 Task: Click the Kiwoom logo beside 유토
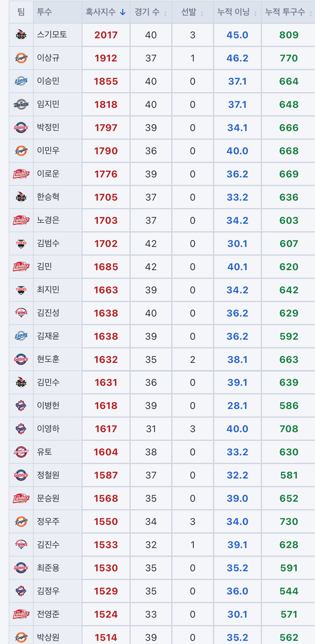pyautogui.click(x=21, y=452)
